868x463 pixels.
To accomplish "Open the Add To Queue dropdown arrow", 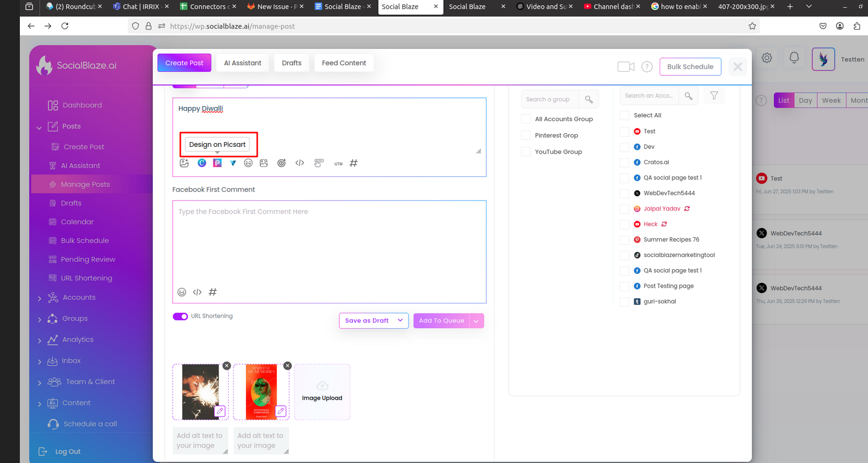I will click(x=476, y=321).
